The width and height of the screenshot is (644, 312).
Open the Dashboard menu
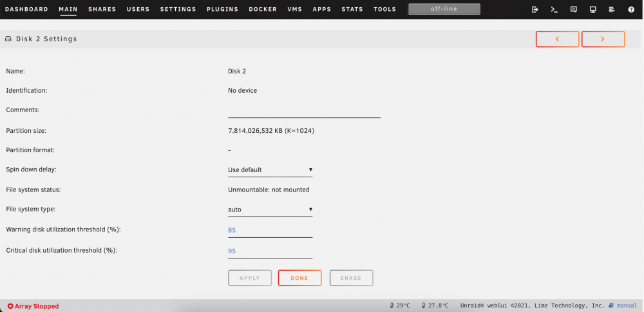26,9
